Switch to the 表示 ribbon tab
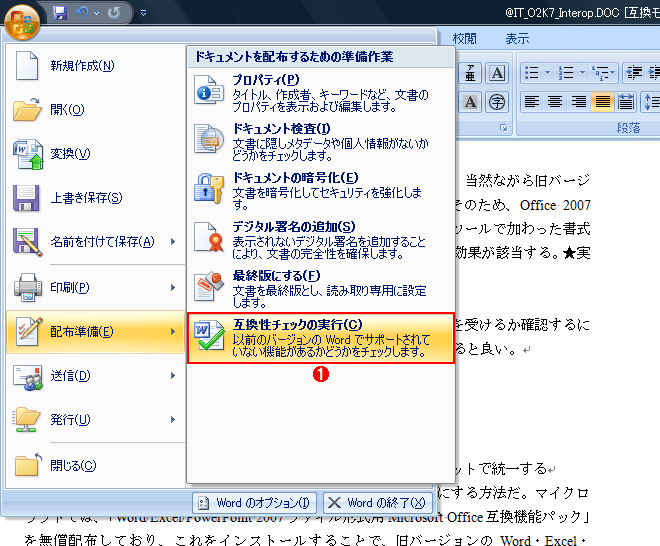 (517, 39)
